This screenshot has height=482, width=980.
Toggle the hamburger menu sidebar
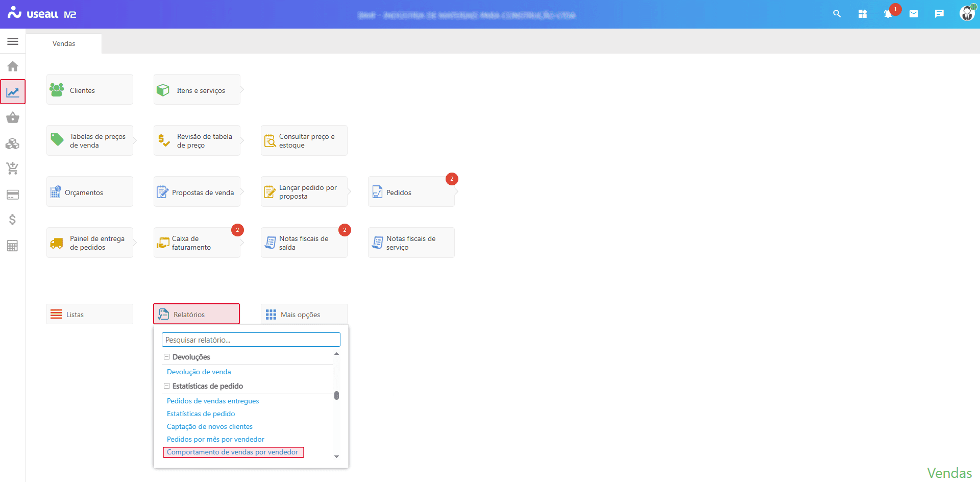tap(13, 41)
